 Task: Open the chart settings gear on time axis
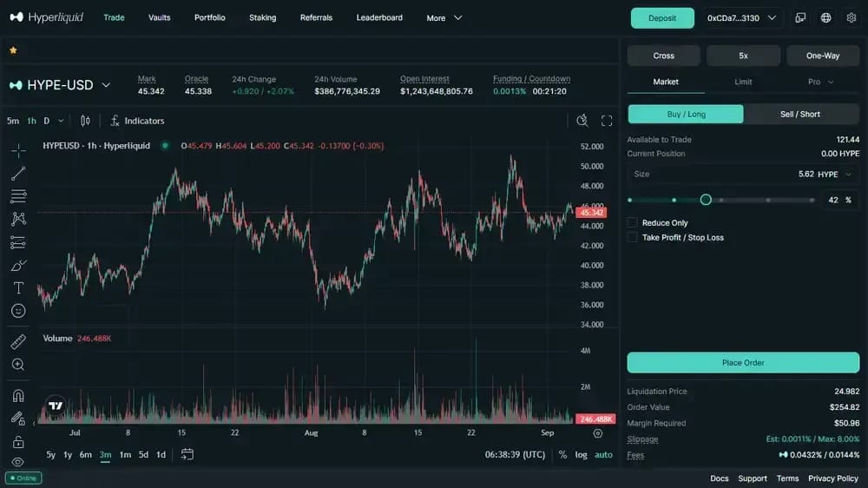pyautogui.click(x=598, y=433)
